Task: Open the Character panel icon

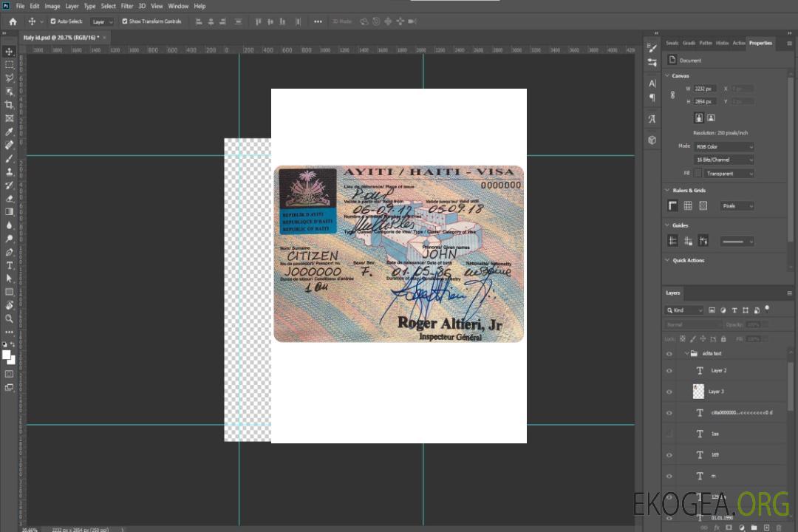Action: [x=652, y=83]
